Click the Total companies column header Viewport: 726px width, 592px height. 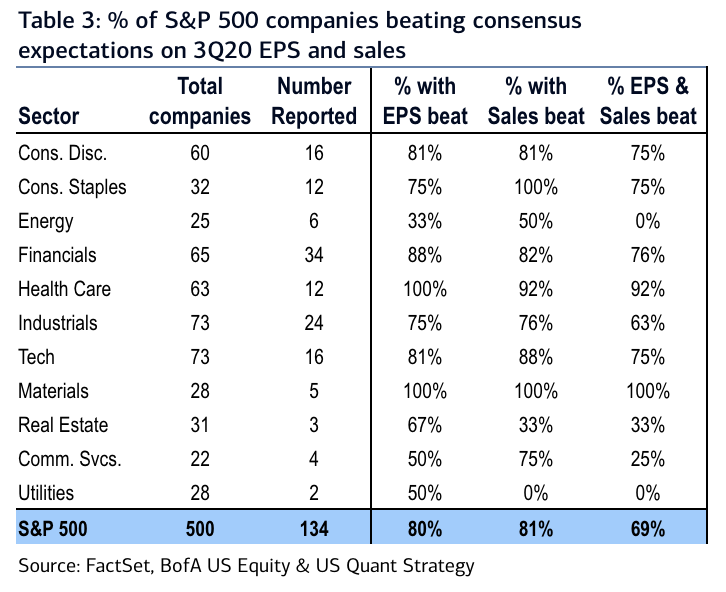tap(199, 101)
